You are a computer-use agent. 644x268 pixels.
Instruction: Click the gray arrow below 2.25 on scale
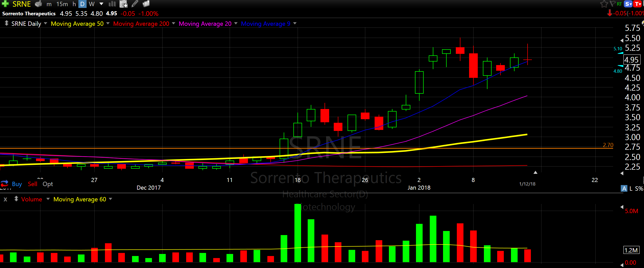[622, 173]
